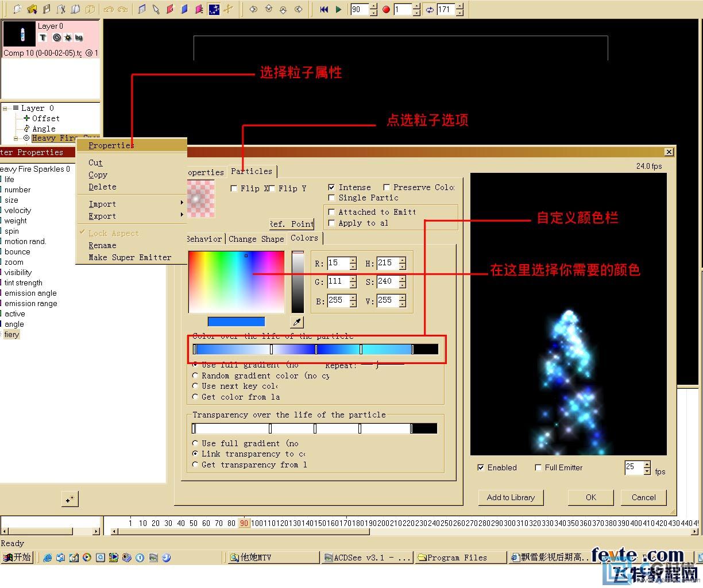Image resolution: width=703 pixels, height=588 pixels.
Task: Click the vertical brightness strip beside the spectrum
Action: tap(298, 281)
